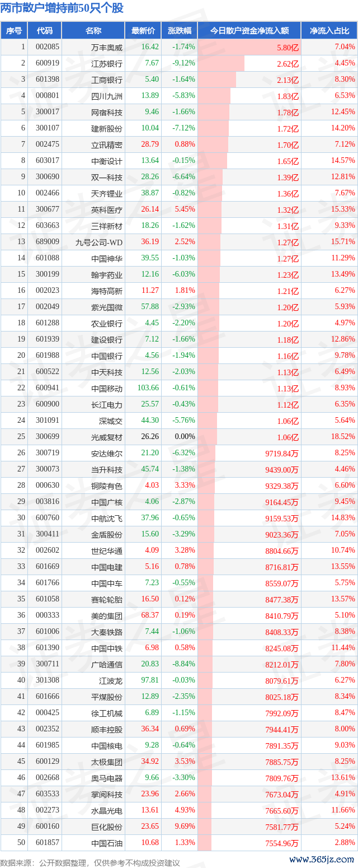
Task: Click change 9.69% for 巨化股份
Action: coord(185,827)
